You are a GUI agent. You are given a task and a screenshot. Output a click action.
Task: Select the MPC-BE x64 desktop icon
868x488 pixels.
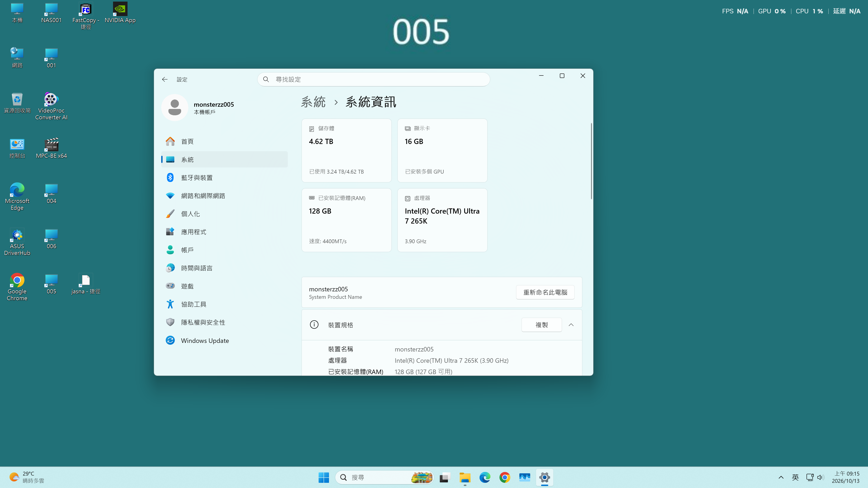pyautogui.click(x=51, y=149)
